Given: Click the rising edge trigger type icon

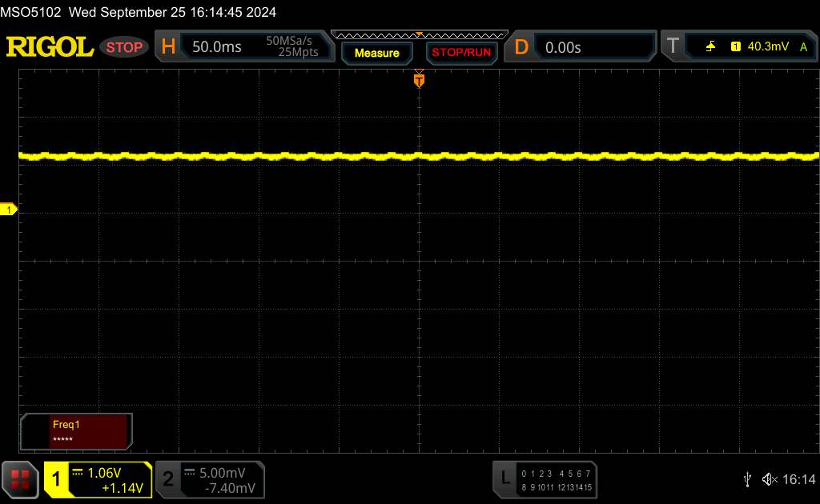Looking at the screenshot, I should click(x=710, y=47).
